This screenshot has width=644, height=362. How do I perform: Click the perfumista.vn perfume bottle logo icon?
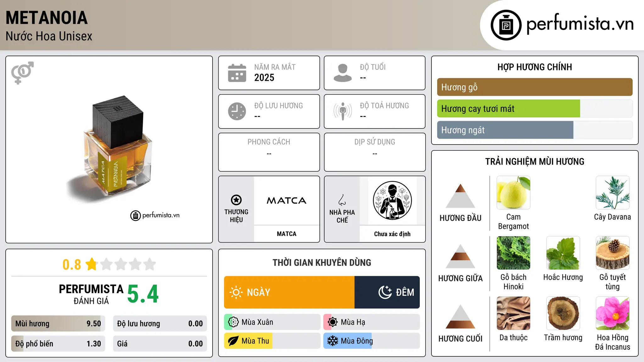506,25
